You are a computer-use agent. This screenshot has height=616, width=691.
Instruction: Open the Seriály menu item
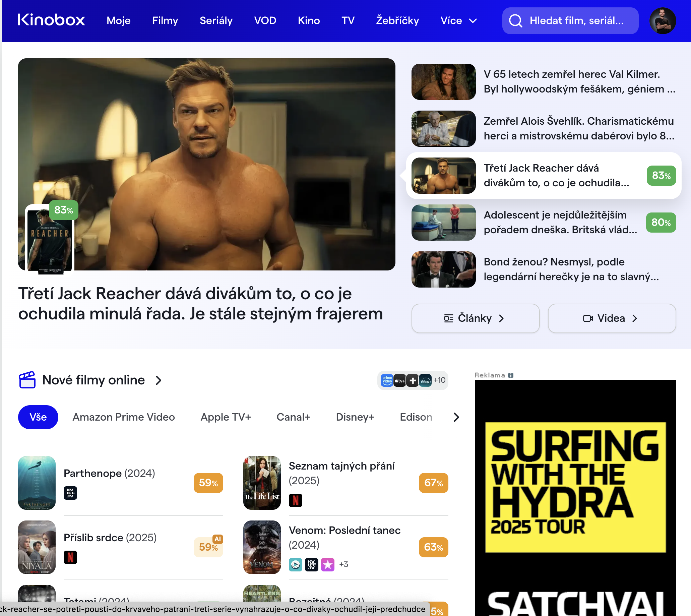[216, 21]
